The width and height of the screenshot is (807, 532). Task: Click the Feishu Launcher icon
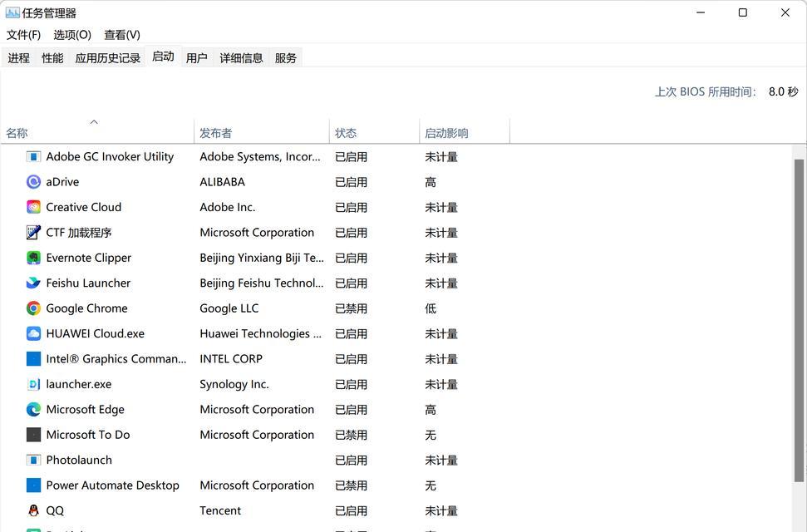[33, 283]
